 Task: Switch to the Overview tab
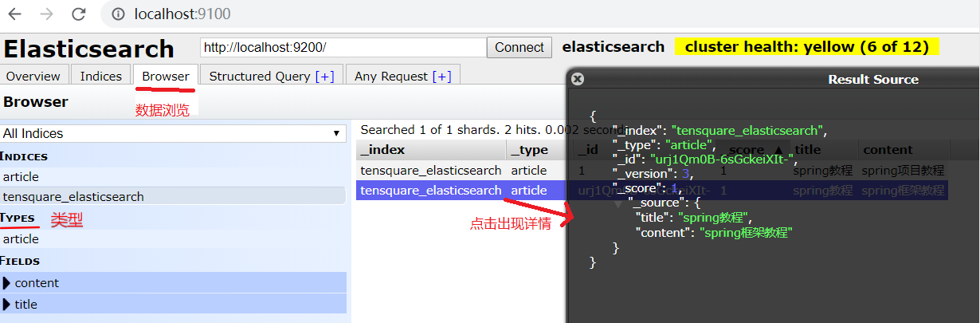[33, 76]
